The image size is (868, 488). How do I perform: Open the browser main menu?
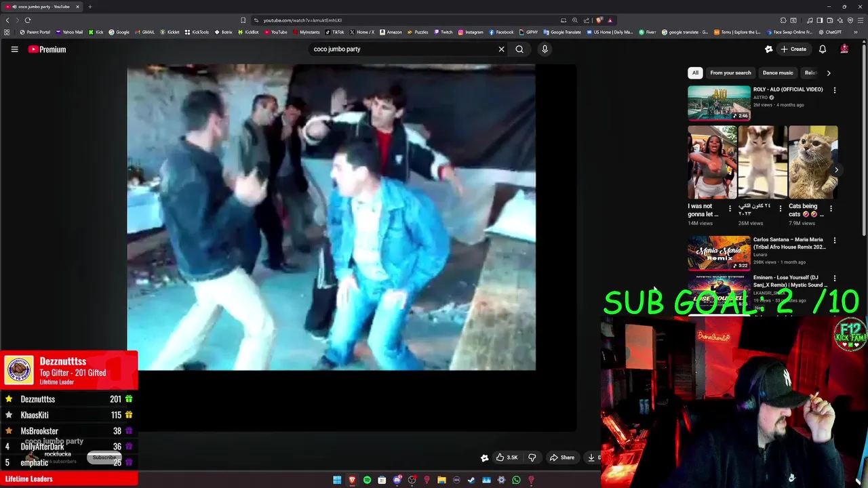(x=861, y=20)
